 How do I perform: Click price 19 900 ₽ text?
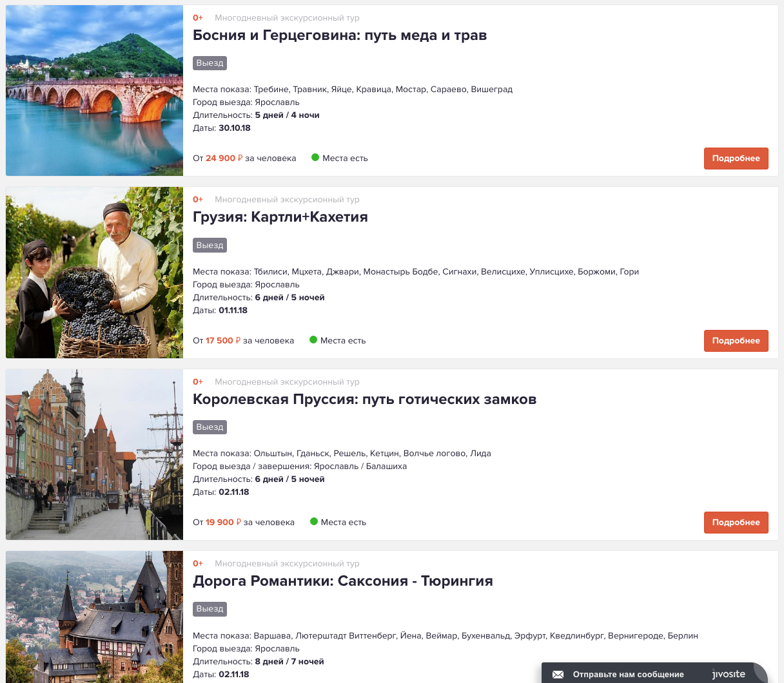coord(224,523)
